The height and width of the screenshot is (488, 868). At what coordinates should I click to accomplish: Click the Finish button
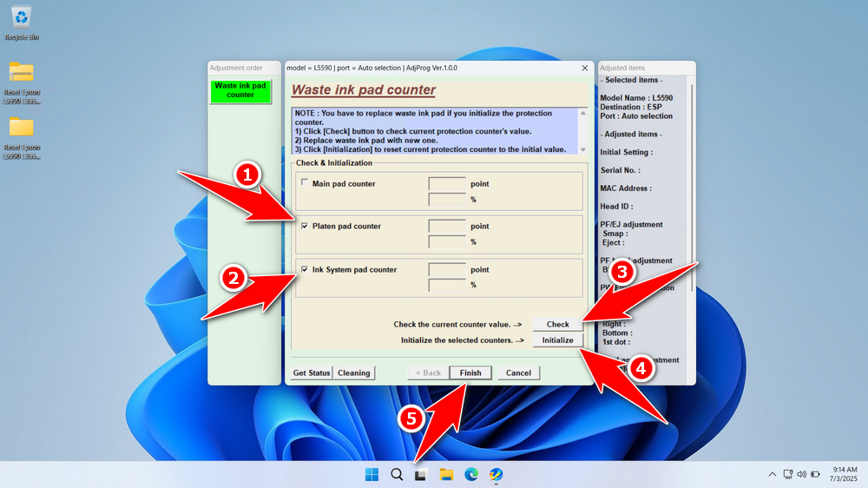point(470,373)
